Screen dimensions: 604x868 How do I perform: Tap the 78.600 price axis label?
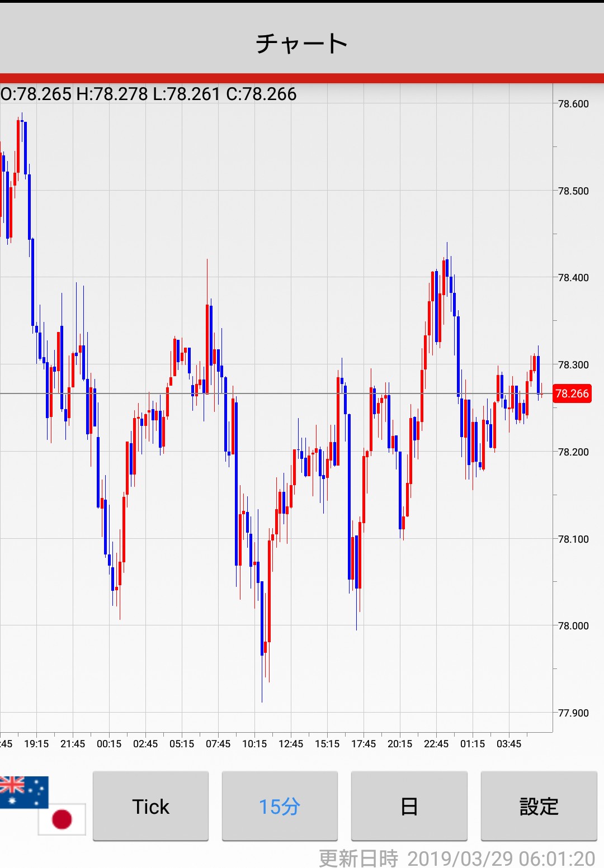(x=573, y=104)
